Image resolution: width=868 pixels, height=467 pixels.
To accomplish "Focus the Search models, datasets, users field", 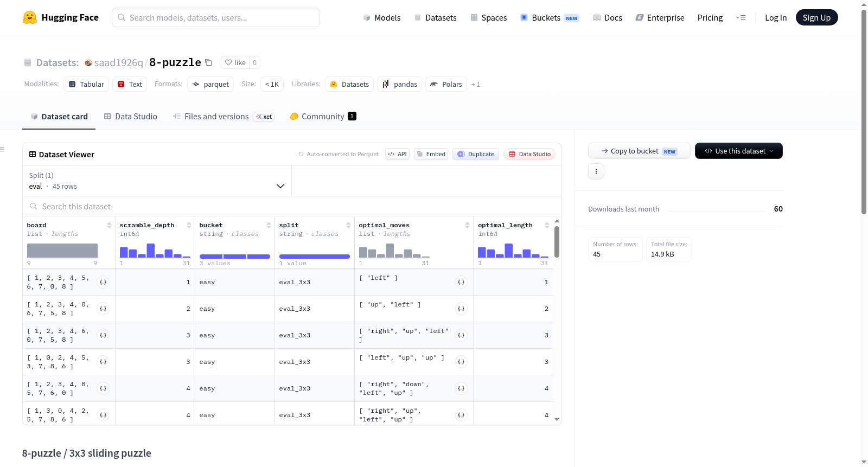I will pos(216,17).
